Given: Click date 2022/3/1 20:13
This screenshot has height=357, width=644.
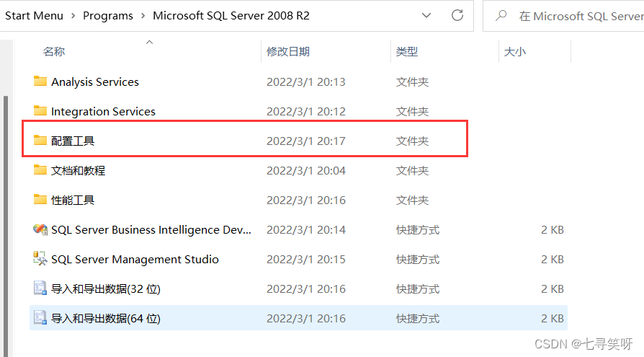Looking at the screenshot, I should click(x=306, y=81).
